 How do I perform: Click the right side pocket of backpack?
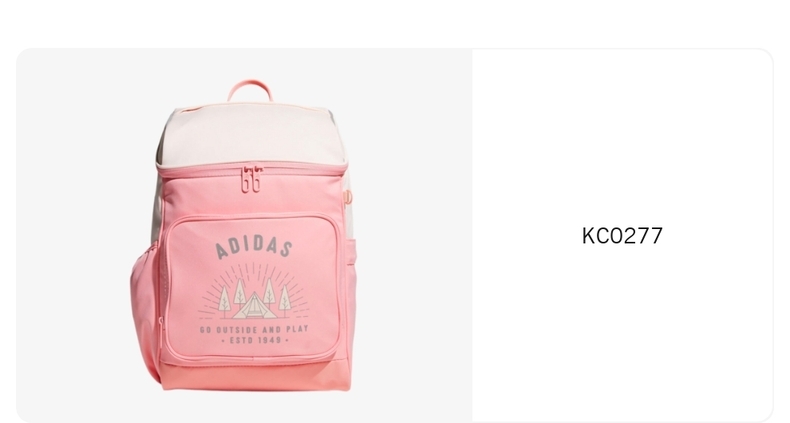(351, 282)
